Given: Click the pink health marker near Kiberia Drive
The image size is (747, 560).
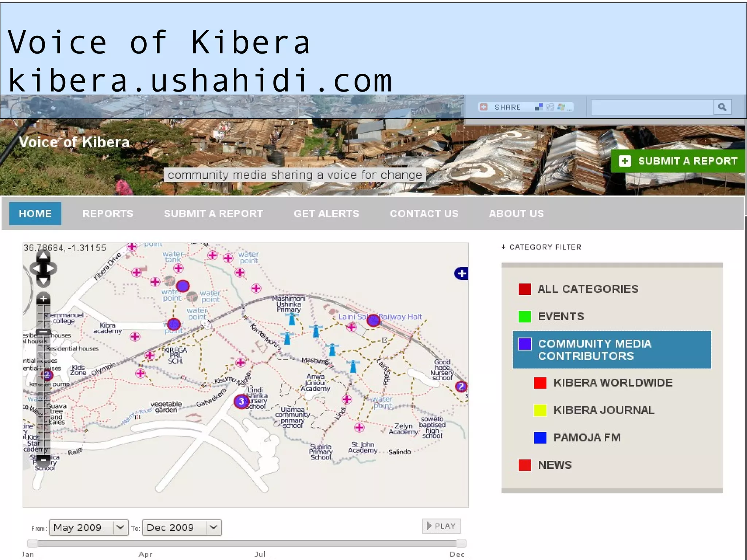Looking at the screenshot, I should click(132, 247).
